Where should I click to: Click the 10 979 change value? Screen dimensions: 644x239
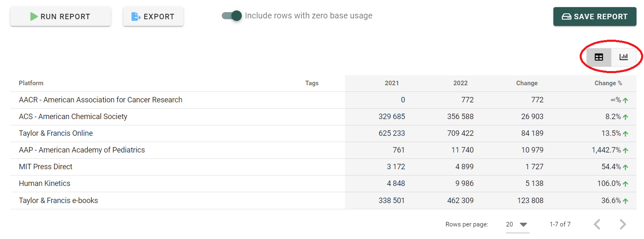(x=532, y=150)
